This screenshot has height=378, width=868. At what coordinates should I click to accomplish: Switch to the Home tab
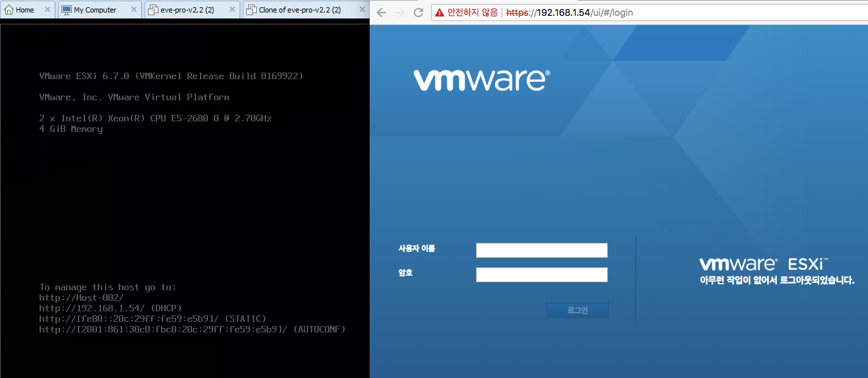pyautogui.click(x=28, y=10)
